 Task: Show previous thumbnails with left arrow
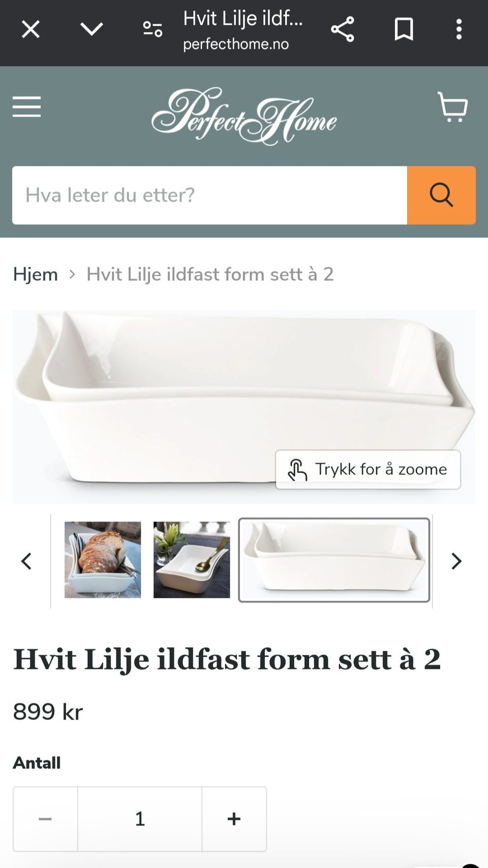26,561
